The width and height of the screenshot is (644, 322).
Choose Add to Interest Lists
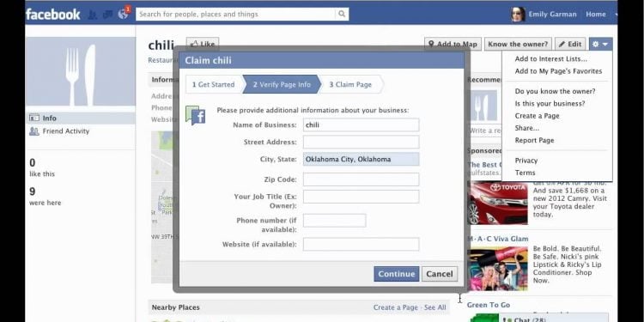pyautogui.click(x=550, y=58)
